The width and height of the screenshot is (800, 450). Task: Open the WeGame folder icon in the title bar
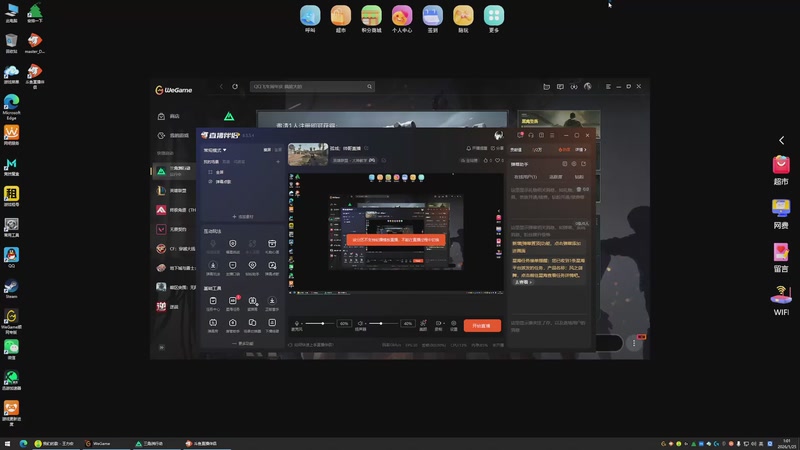(546, 87)
